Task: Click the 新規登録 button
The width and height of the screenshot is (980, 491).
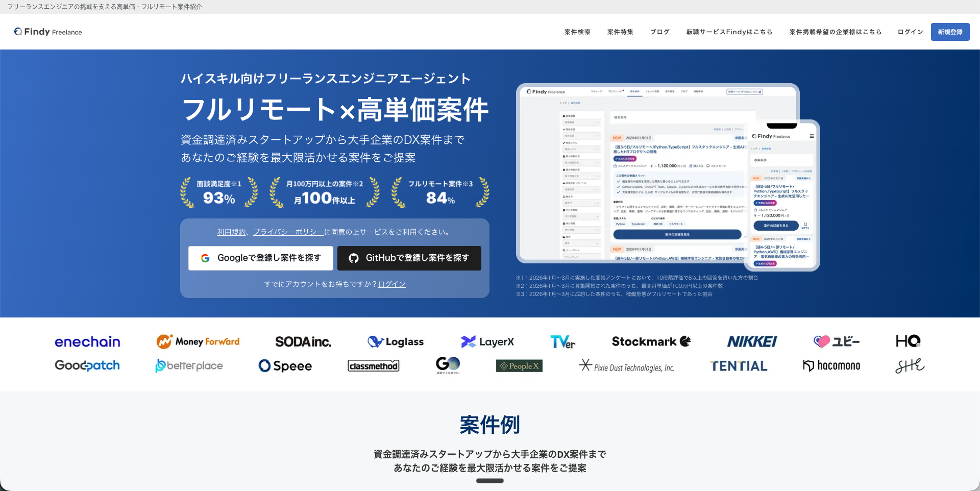Action: point(950,32)
